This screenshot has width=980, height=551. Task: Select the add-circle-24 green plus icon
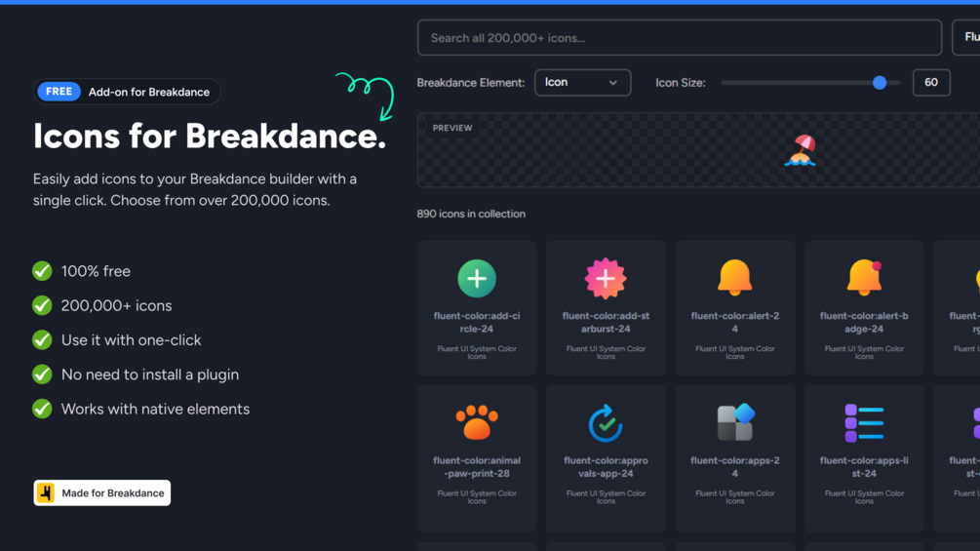point(477,279)
